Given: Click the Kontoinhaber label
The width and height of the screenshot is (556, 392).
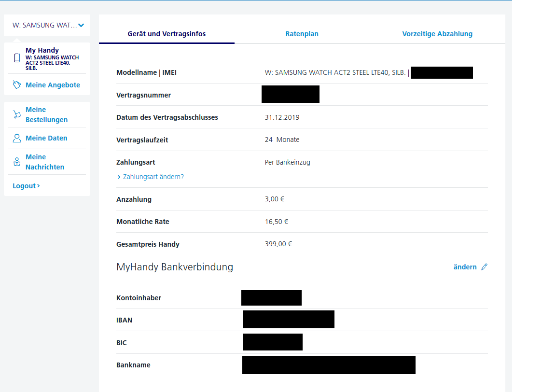Looking at the screenshot, I should [139, 298].
